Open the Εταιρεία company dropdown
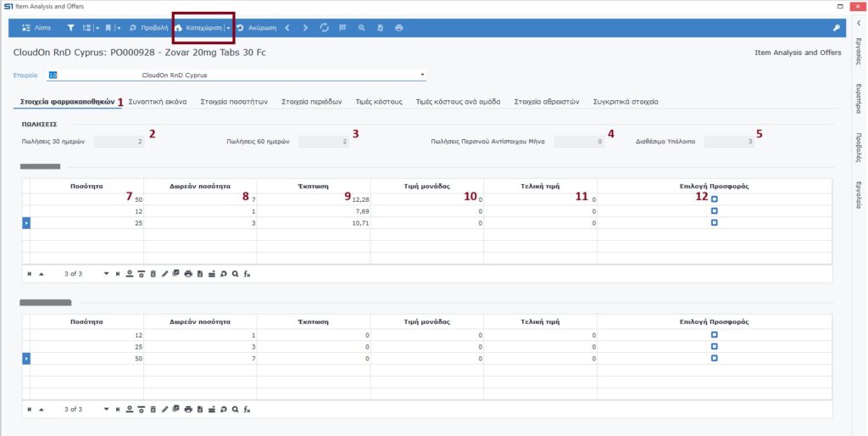Viewport: 868px width, 436px height. (423, 75)
